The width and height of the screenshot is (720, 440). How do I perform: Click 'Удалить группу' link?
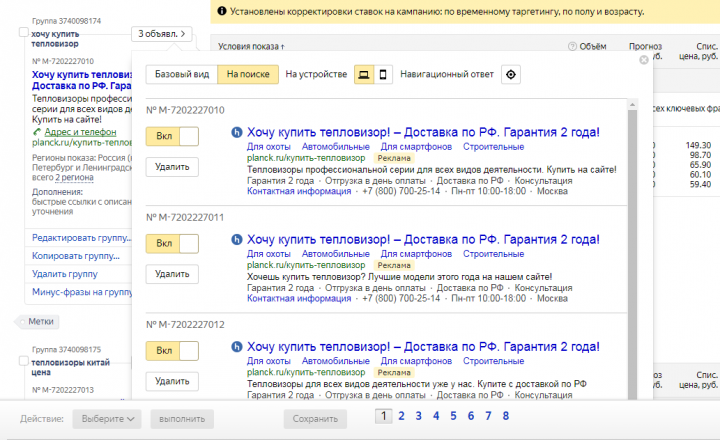pos(65,274)
